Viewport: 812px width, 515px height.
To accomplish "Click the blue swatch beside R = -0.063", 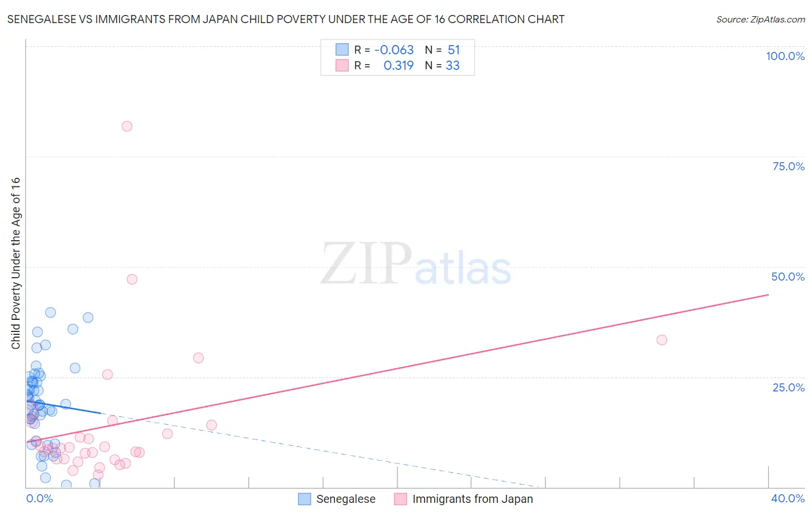I will pyautogui.click(x=342, y=50).
